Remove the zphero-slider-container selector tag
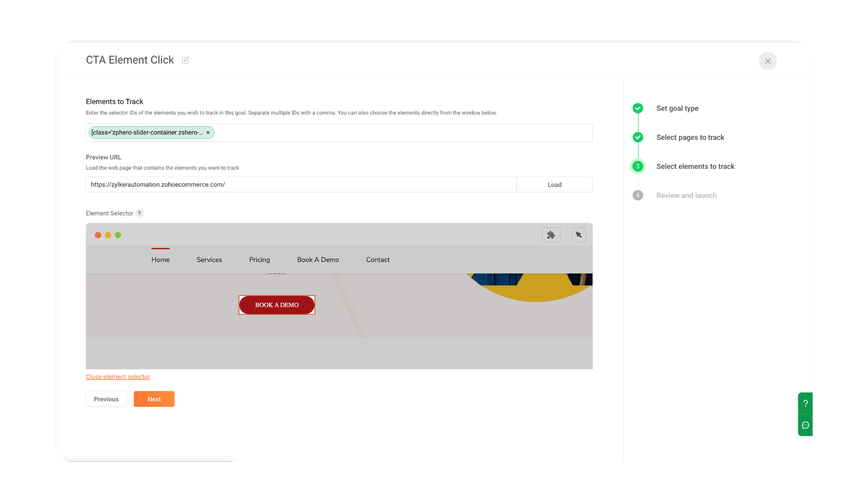The height and width of the screenshot is (488, 868). click(x=208, y=133)
